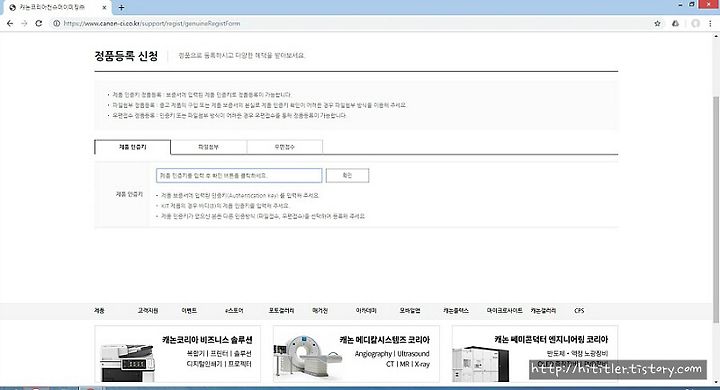This screenshot has height=390, width=720.
Task: Reload the page with refresh icon
Action: pyautogui.click(x=39, y=23)
